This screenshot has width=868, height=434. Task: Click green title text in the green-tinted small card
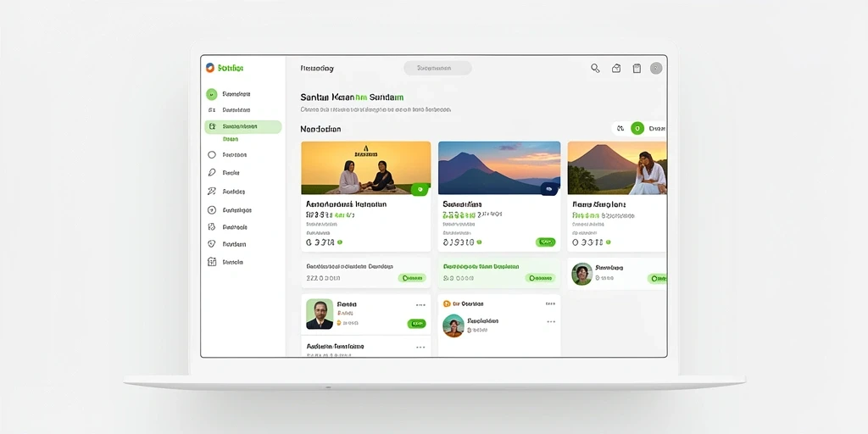click(481, 266)
